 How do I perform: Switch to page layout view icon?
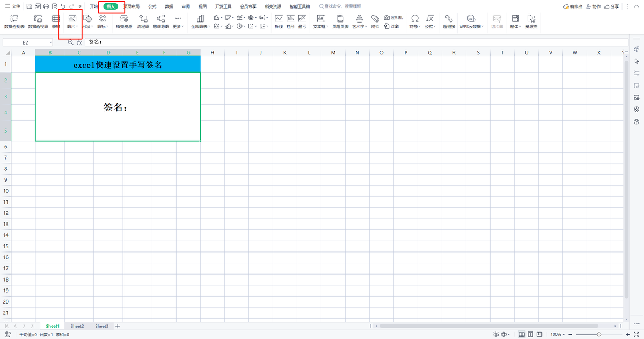pyautogui.click(x=531, y=334)
